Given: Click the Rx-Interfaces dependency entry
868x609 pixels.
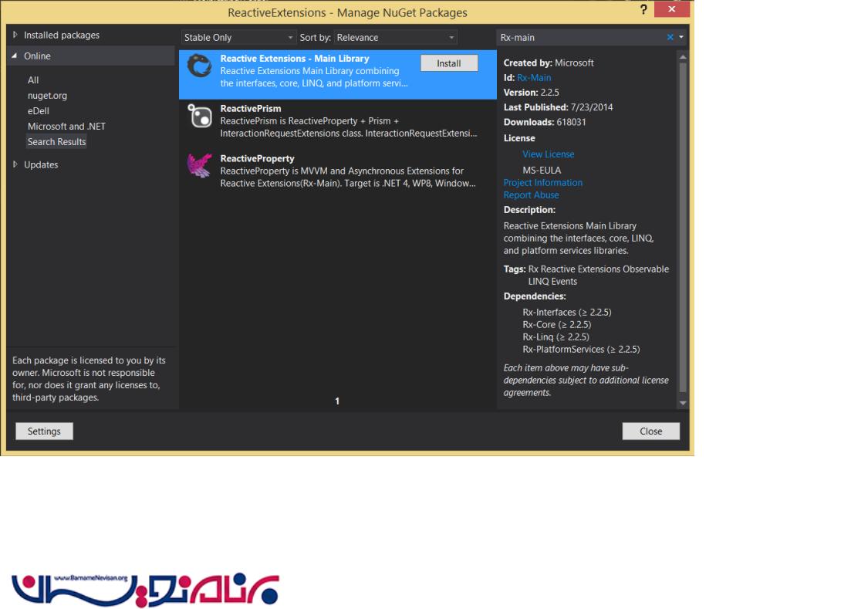Looking at the screenshot, I should click(x=567, y=313).
